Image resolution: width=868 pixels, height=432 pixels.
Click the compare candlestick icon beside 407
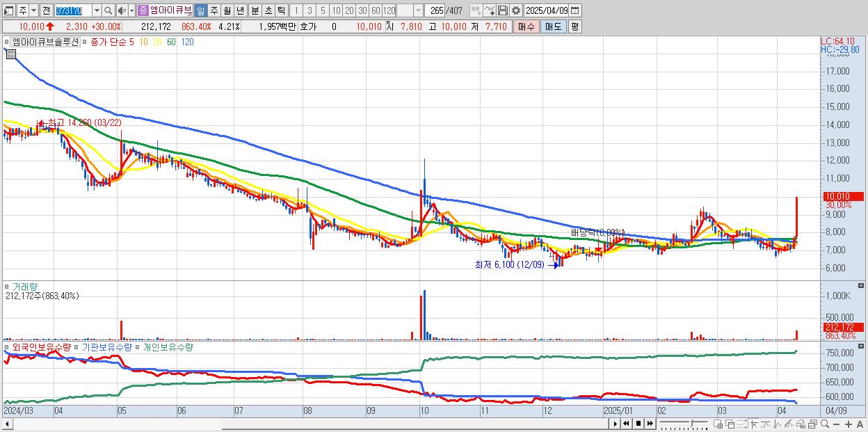[x=476, y=10]
